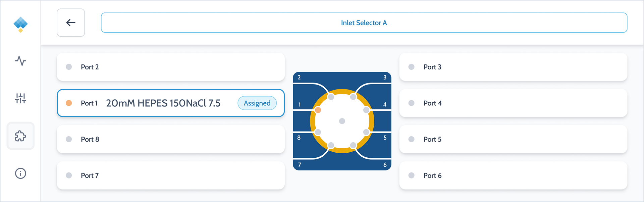The height and width of the screenshot is (202, 644).
Task: Click the Assigned badge on Port 1
Action: [257, 103]
